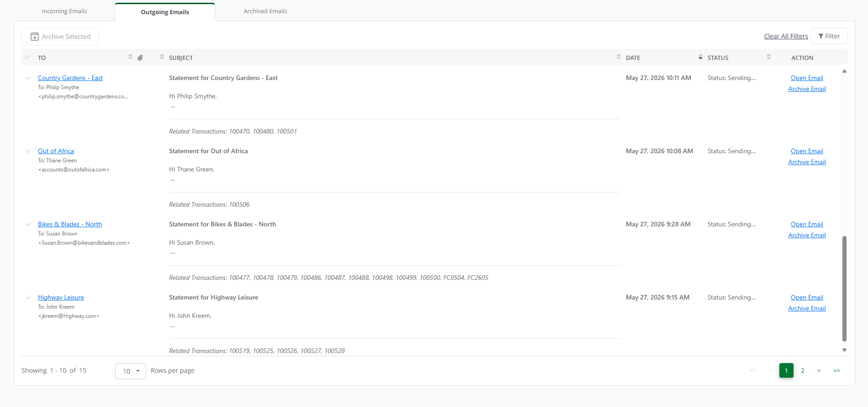Click the scroll up arrow of list
The width and height of the screenshot is (868, 407).
[x=844, y=71]
